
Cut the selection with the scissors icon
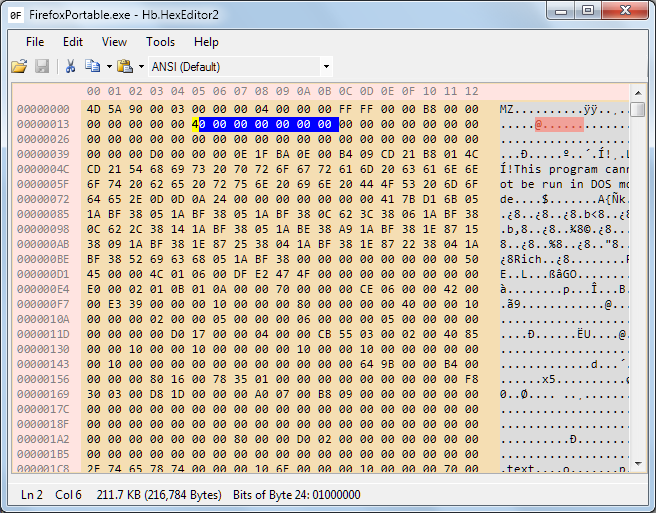click(x=70, y=66)
